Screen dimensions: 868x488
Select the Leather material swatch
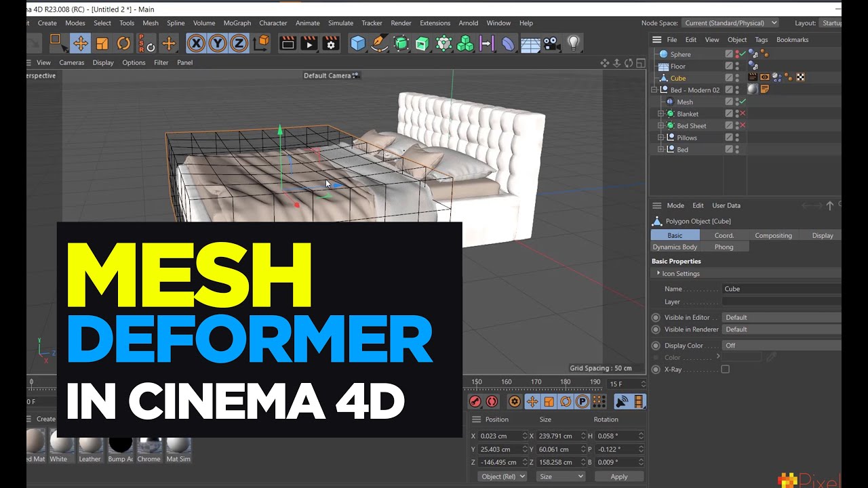point(90,443)
